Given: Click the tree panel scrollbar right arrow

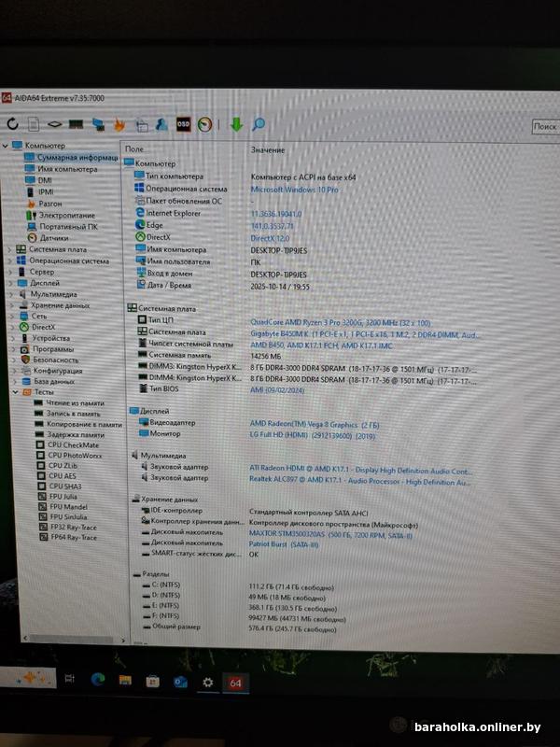Looking at the screenshot, I should point(123,641).
